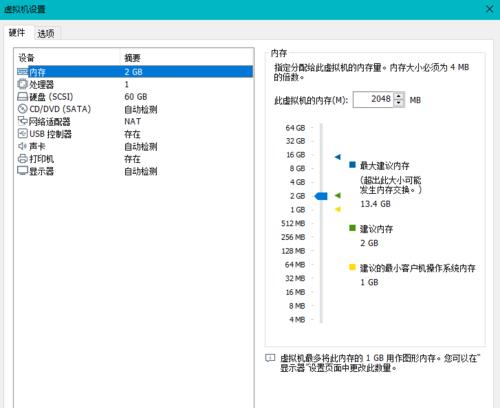500x408 pixels.
Task: Click the green recommended memory marker
Action: [338, 195]
